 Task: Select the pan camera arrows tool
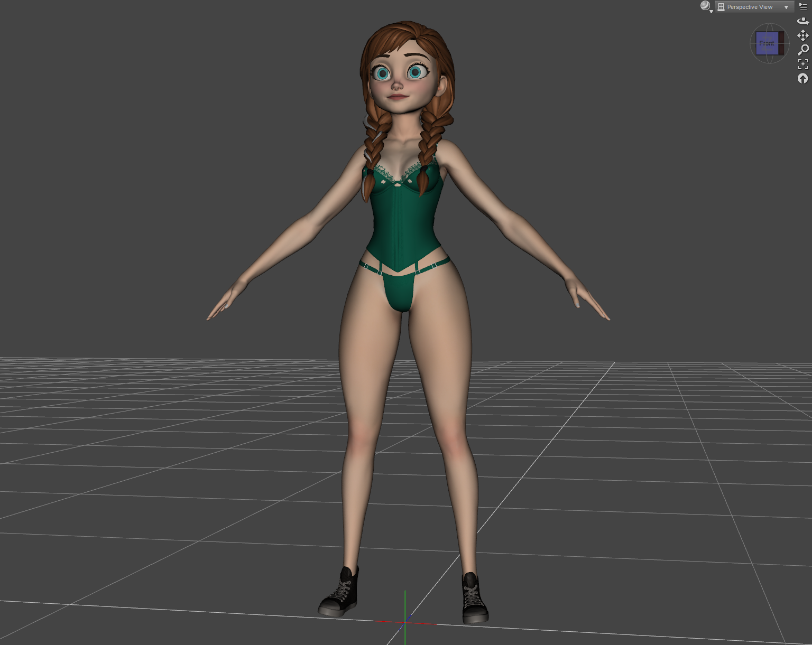tap(803, 35)
